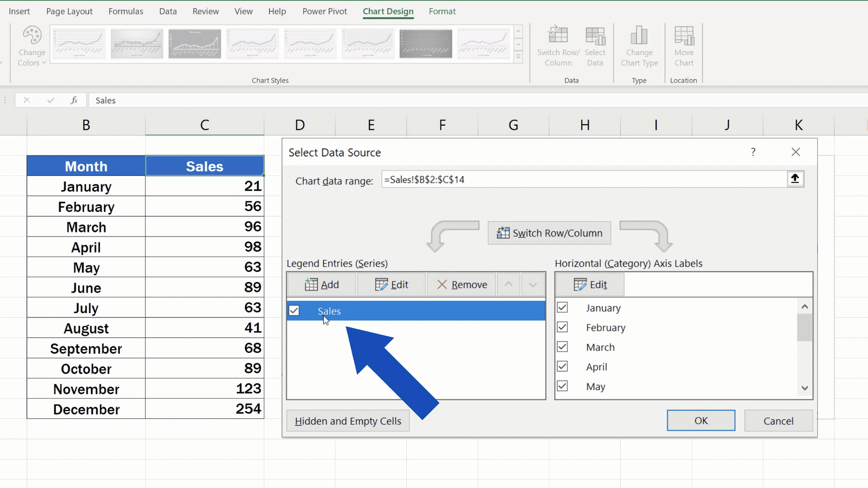Collapse dialog with range selector arrow icon
This screenshot has height=488, width=868.
click(795, 179)
